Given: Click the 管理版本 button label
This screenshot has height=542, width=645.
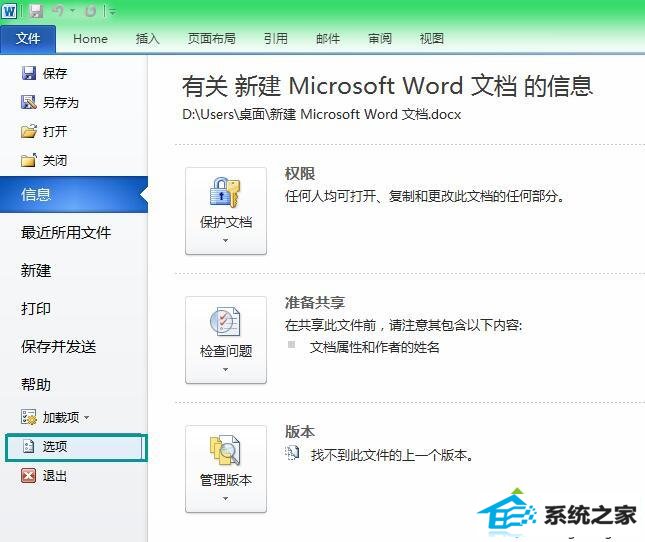Looking at the screenshot, I should [226, 480].
